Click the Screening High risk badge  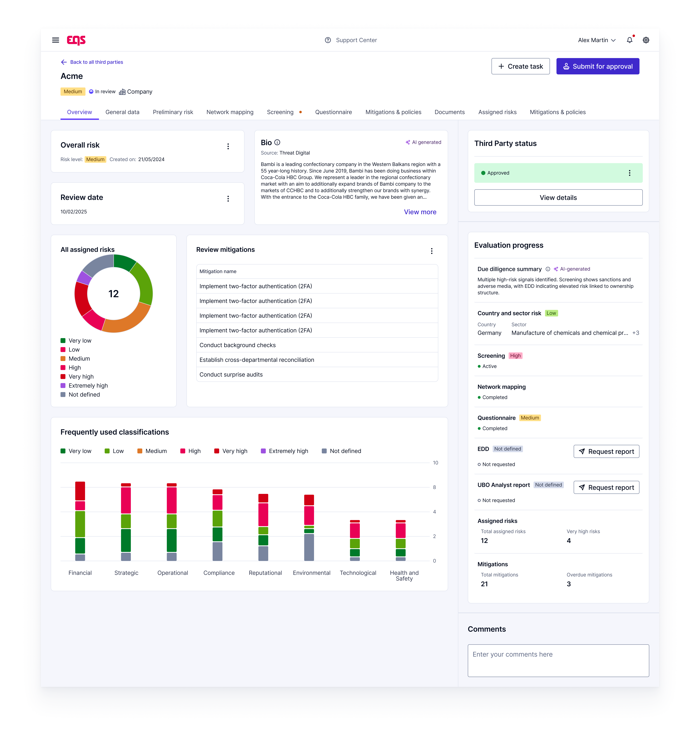tap(515, 356)
